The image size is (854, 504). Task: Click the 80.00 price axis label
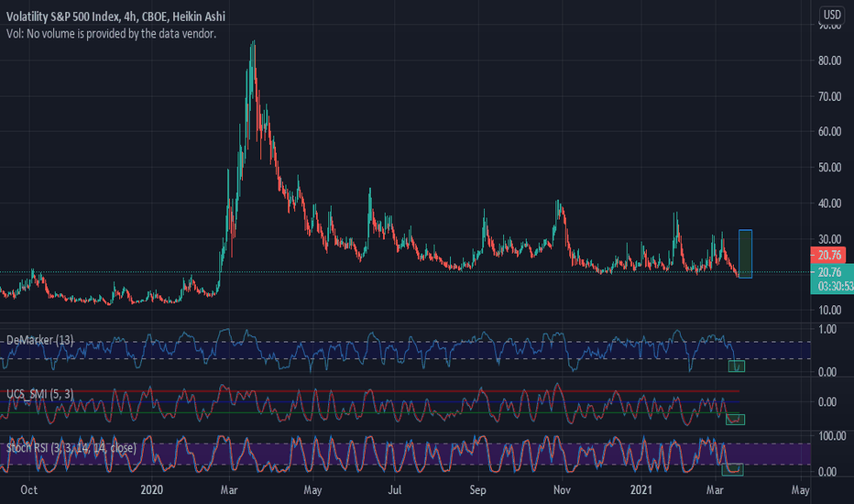point(829,60)
